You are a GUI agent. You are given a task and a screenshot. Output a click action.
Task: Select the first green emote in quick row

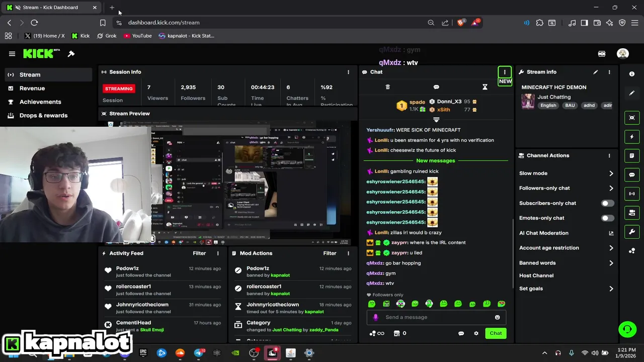[372, 304]
